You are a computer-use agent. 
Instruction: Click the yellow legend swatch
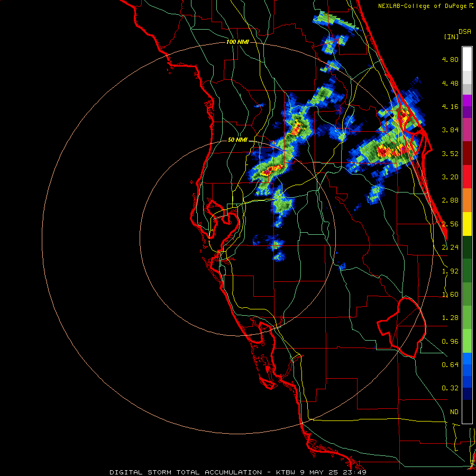(467, 224)
